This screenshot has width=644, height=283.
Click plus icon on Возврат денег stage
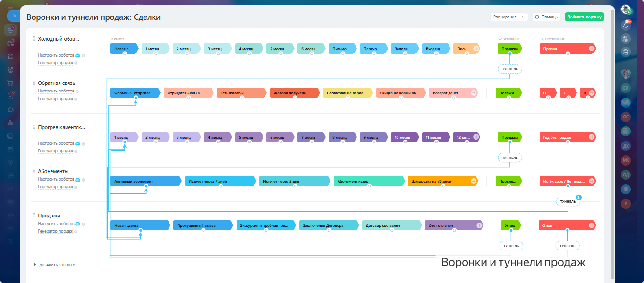473,93
